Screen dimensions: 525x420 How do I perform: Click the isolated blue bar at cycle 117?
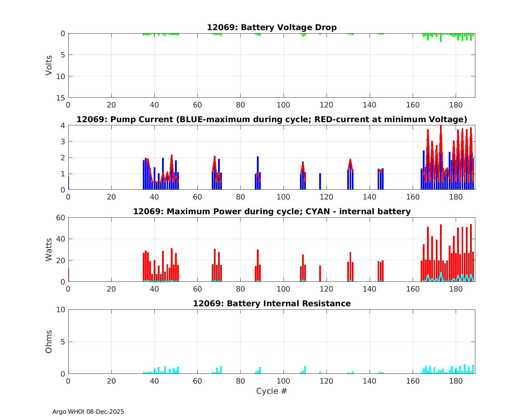coord(320,182)
